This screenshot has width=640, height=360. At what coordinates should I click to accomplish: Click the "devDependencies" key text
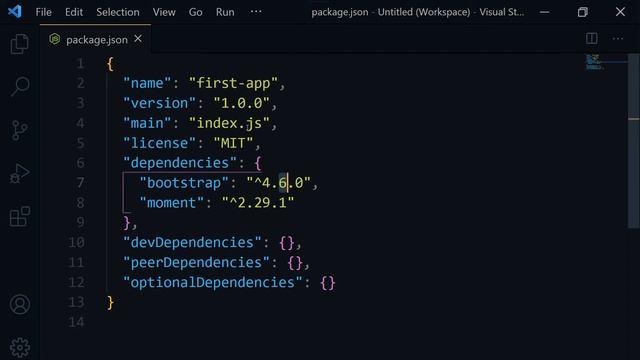tap(192, 242)
